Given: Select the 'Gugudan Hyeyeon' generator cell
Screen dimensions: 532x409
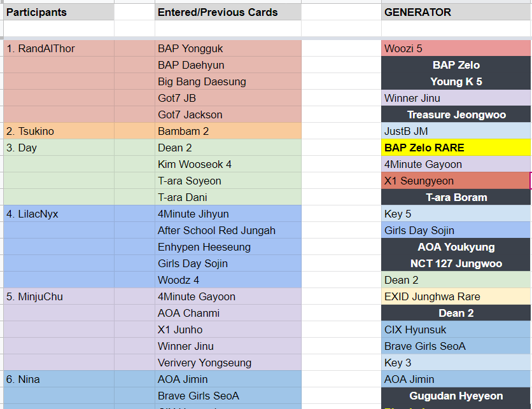Looking at the screenshot, I should coord(456,396).
